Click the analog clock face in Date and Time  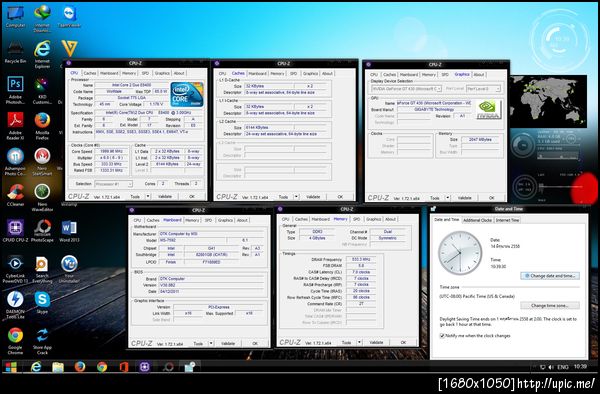tap(460, 253)
